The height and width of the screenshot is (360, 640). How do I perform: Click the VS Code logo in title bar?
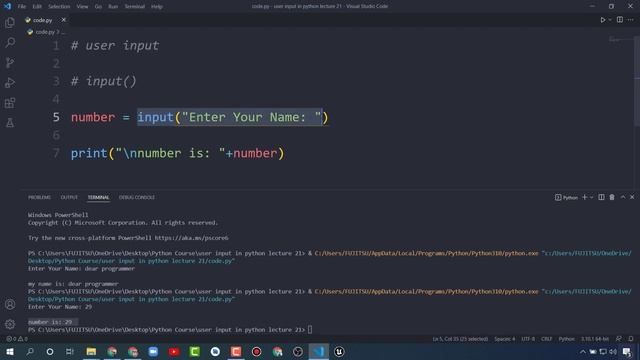click(7, 6)
